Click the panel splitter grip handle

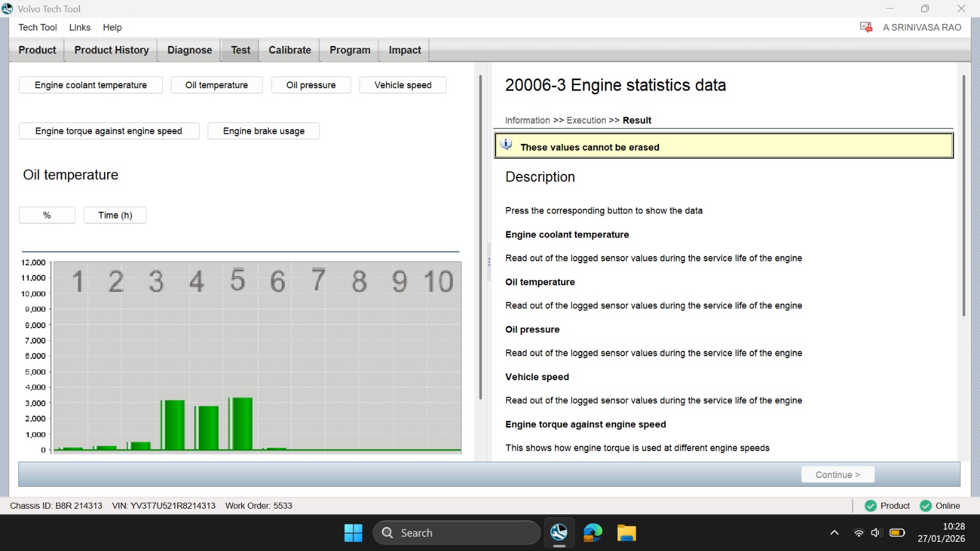489,262
